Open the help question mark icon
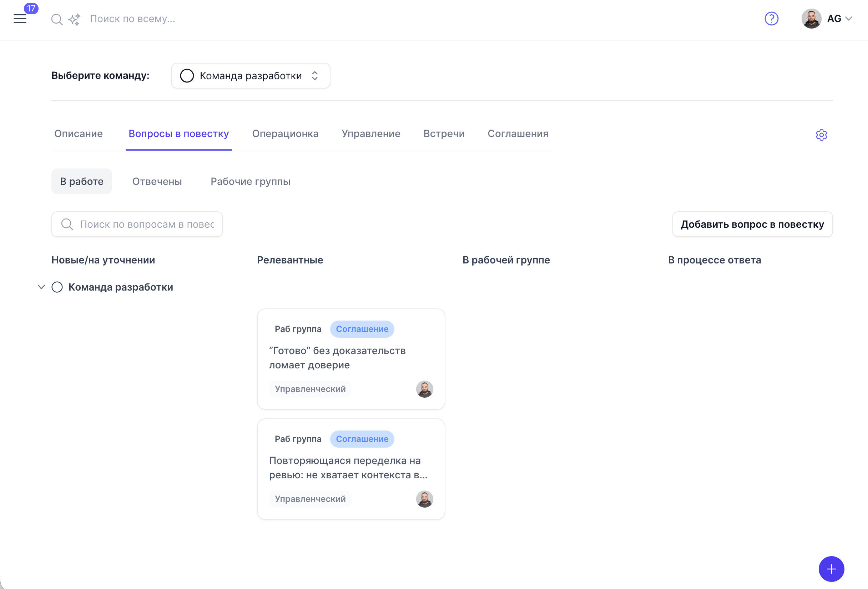The width and height of the screenshot is (868, 589). [x=772, y=19]
